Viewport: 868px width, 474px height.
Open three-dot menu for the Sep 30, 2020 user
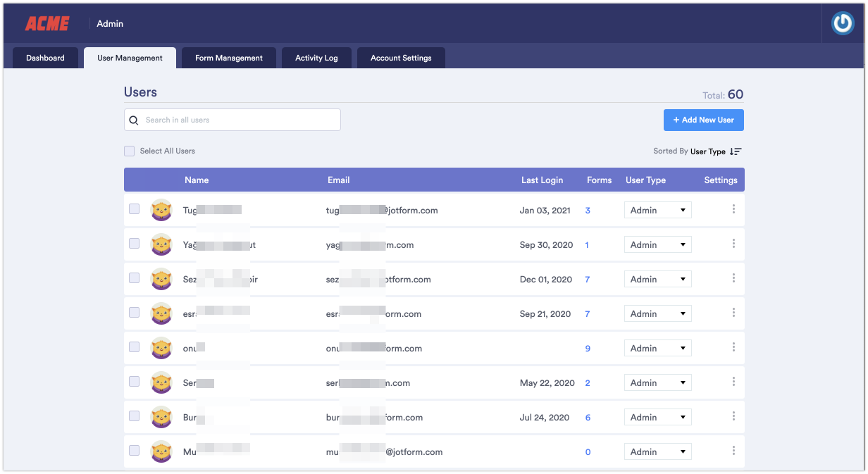coord(733,244)
